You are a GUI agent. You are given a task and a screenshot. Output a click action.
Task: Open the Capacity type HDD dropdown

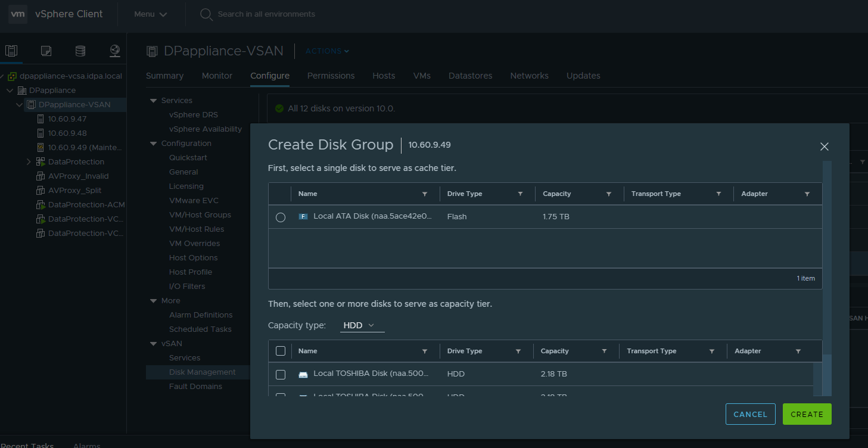click(362, 325)
